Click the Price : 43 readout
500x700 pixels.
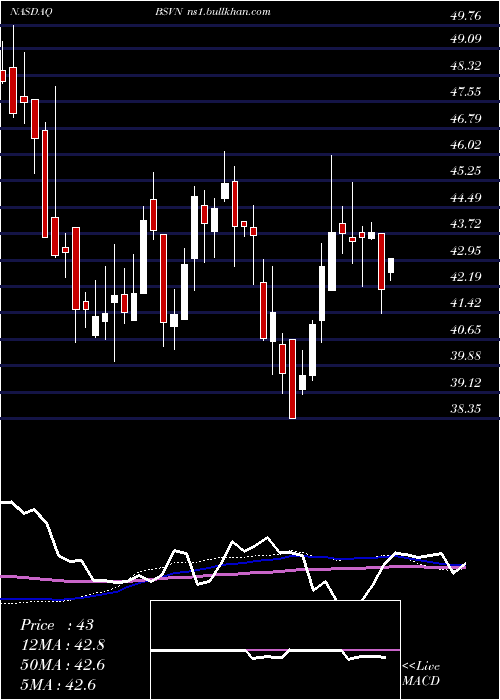pos(57,625)
